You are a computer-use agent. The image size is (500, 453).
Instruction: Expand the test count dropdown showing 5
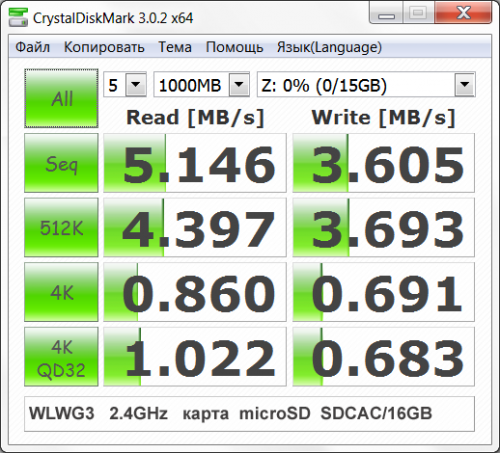pyautogui.click(x=136, y=84)
